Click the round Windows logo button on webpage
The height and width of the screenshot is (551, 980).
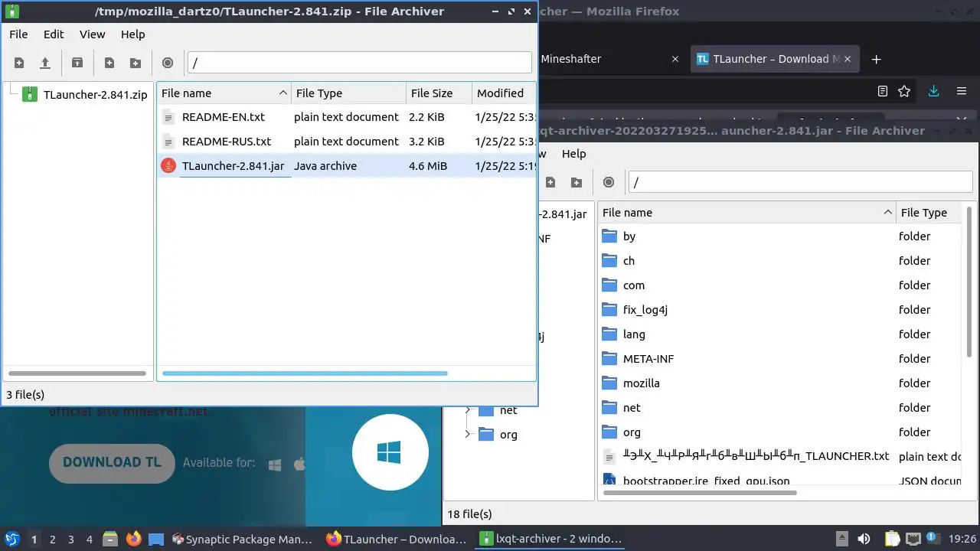pos(390,452)
